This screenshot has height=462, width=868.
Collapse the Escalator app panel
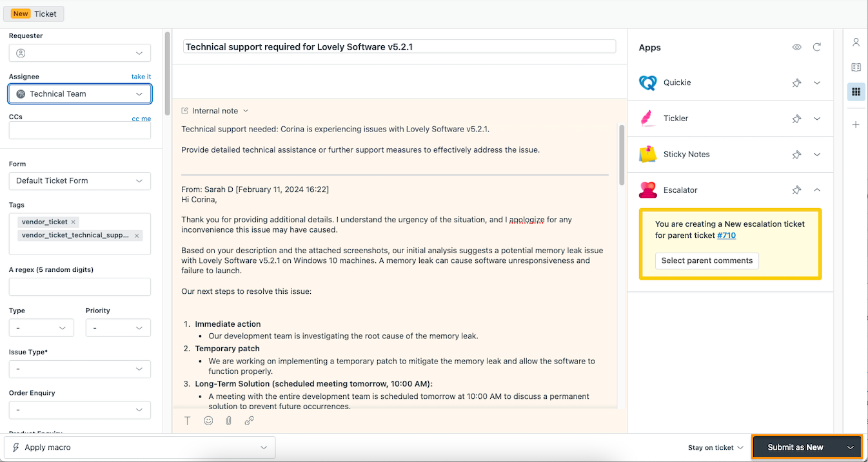coord(817,190)
